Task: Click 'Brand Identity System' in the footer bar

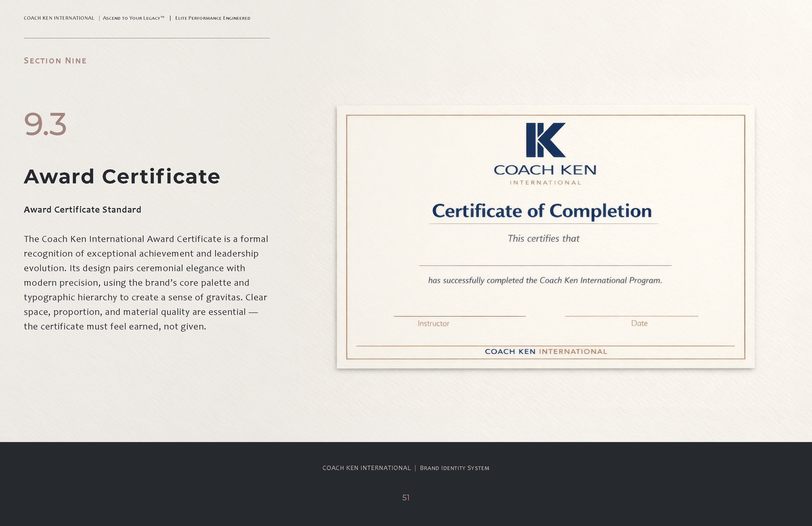Action: [x=454, y=468]
